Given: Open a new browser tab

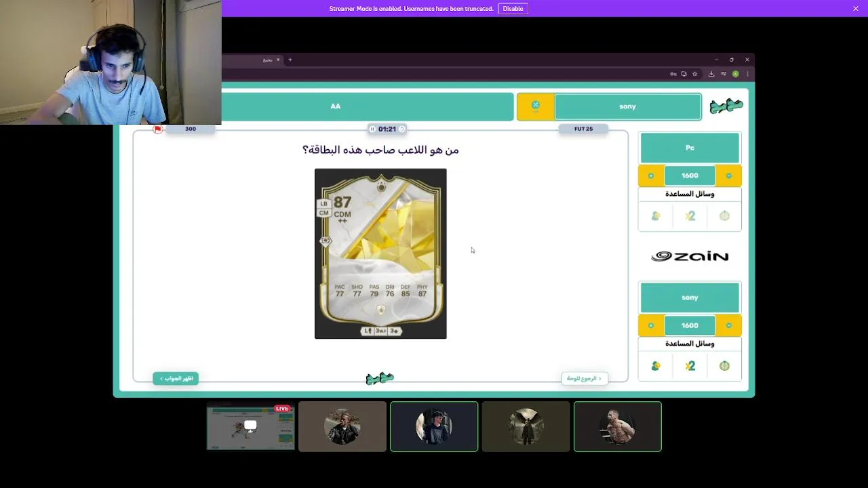Looking at the screenshot, I should click(x=290, y=60).
